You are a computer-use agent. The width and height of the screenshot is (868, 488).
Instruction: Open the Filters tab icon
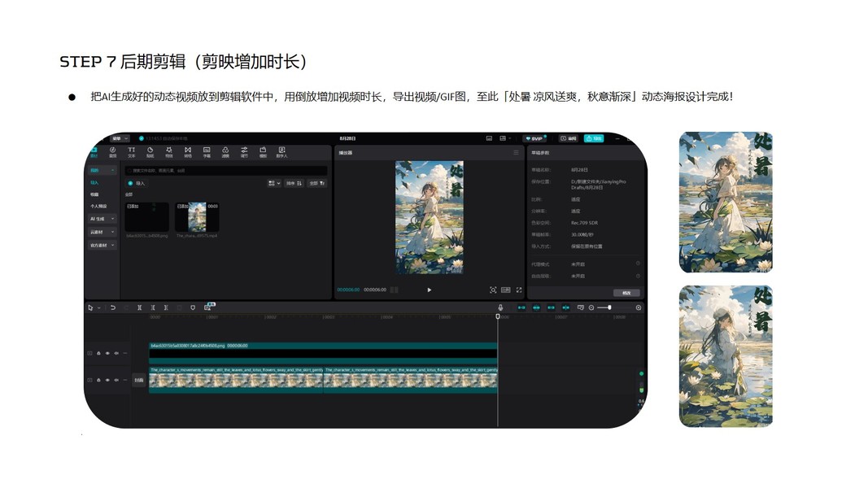pyautogui.click(x=225, y=151)
